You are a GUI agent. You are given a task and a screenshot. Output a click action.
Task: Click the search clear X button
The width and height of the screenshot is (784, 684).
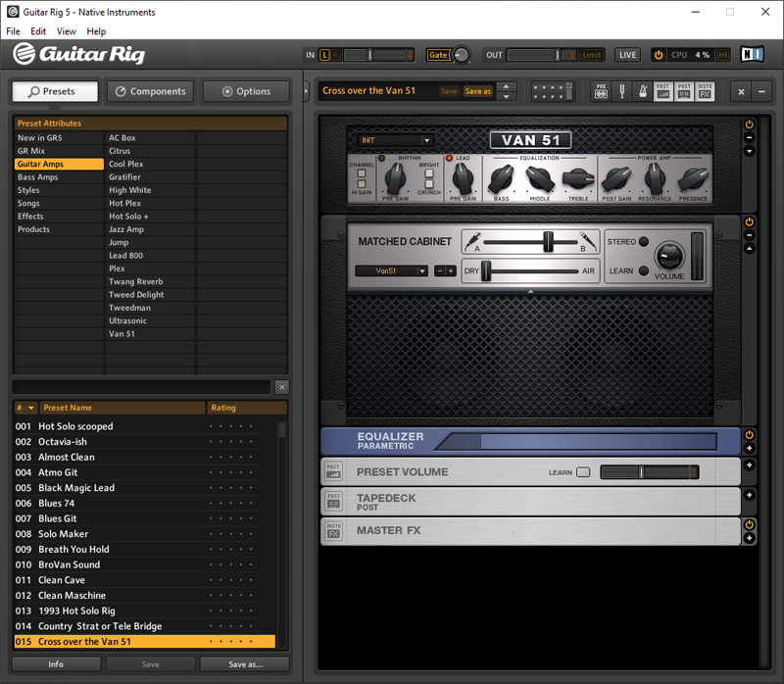(x=281, y=387)
